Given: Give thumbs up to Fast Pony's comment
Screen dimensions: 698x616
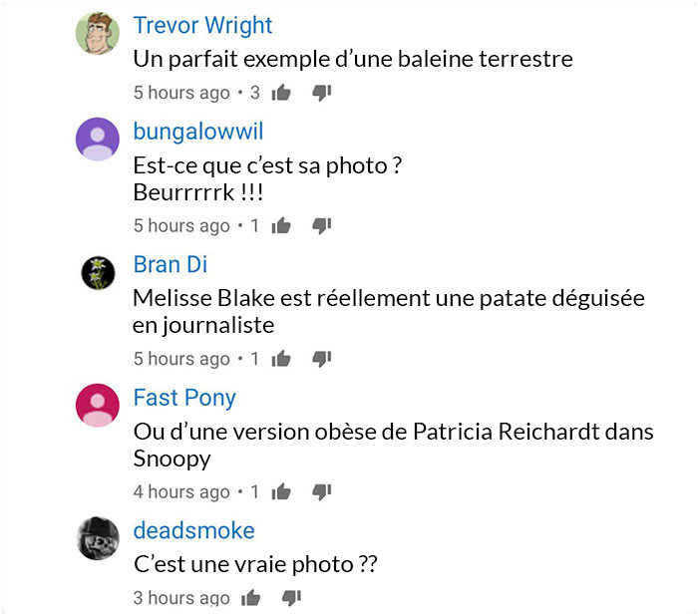Looking at the screenshot, I should (281, 491).
